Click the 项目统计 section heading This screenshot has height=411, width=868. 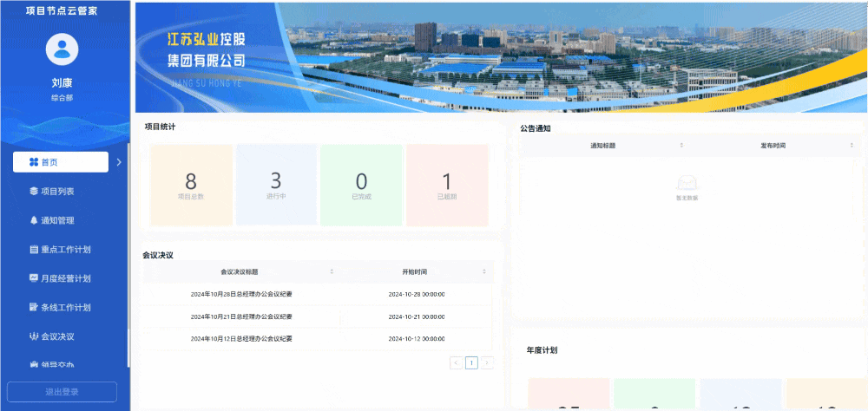pyautogui.click(x=160, y=127)
